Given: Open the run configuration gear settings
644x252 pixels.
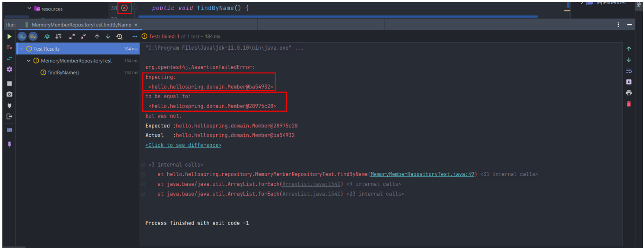Looking at the screenshot, I should tap(9, 70).
